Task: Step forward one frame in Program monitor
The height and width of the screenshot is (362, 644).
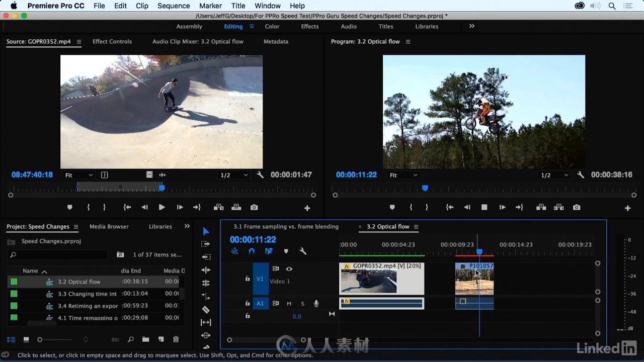Action: [502, 207]
